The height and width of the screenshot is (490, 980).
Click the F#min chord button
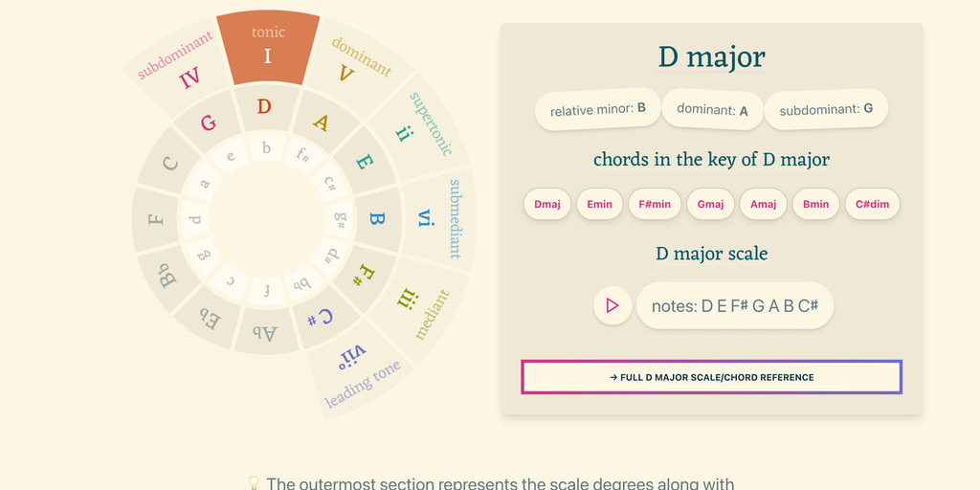[x=655, y=204]
